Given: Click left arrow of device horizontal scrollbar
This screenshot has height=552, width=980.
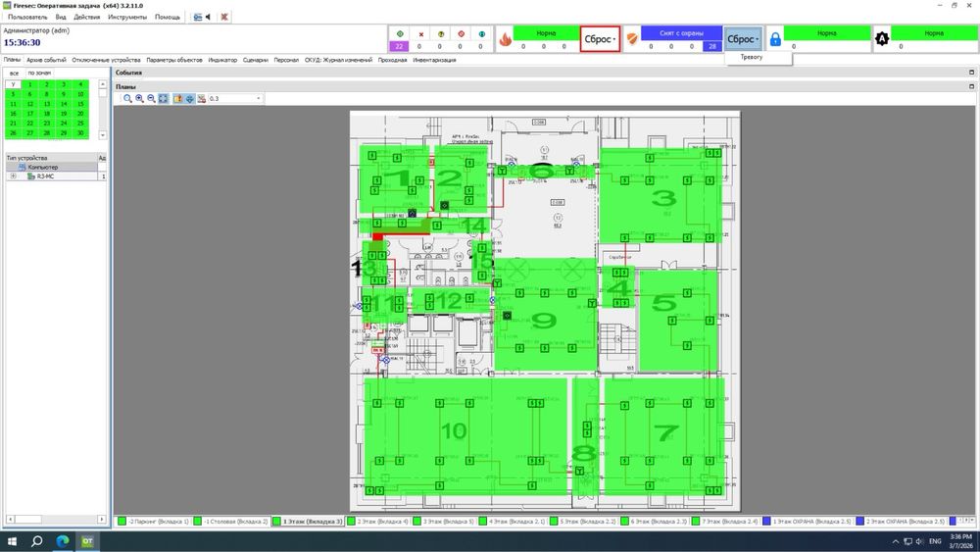Looking at the screenshot, I should click(x=10, y=519).
